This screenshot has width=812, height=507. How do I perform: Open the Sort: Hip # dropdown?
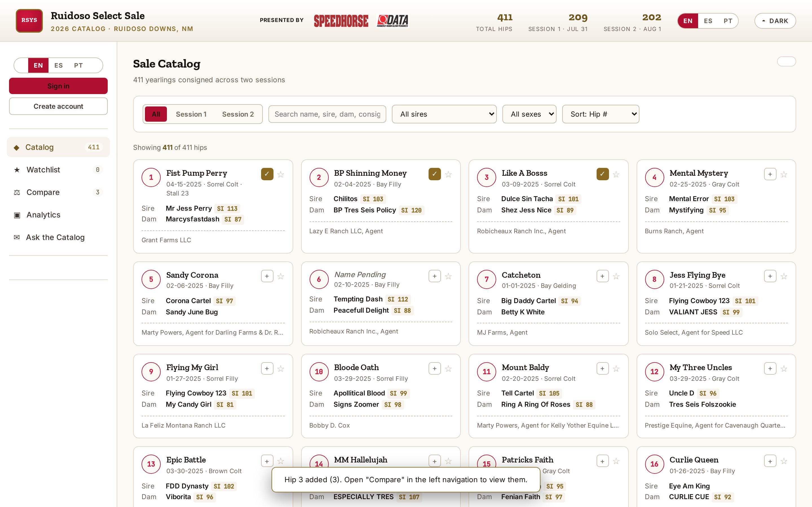(601, 114)
